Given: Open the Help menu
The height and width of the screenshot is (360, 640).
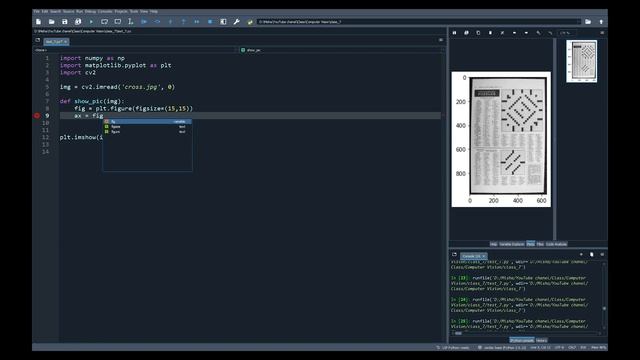Looking at the screenshot, I should pyautogui.click(x=153, y=11).
